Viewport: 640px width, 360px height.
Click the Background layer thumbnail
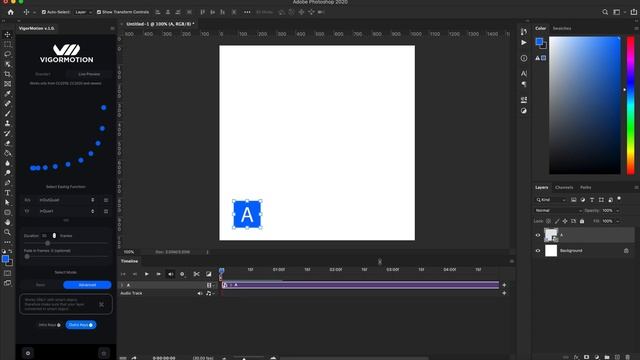click(x=551, y=251)
